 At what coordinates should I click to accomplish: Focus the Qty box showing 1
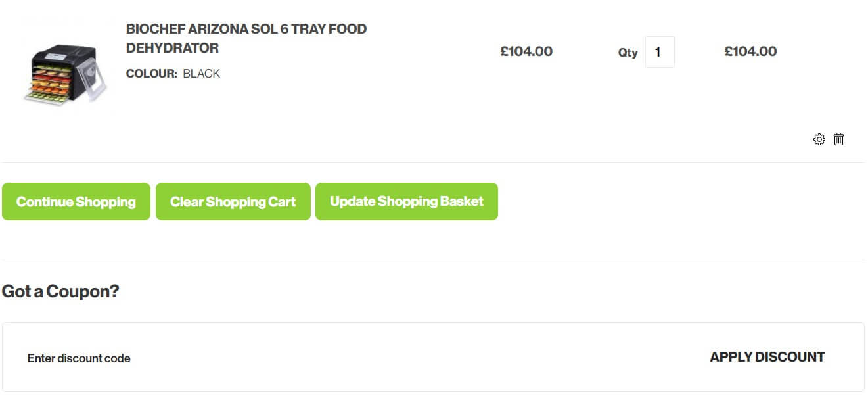coord(660,52)
